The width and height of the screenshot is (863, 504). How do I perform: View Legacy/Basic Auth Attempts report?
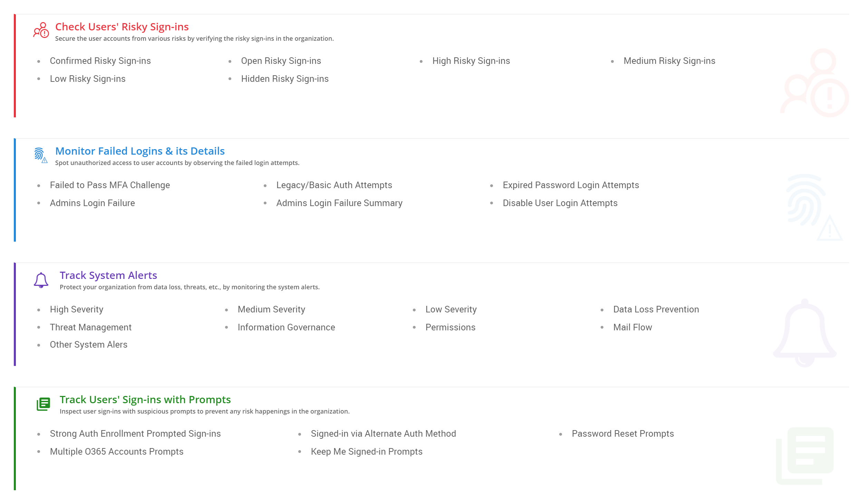click(334, 185)
